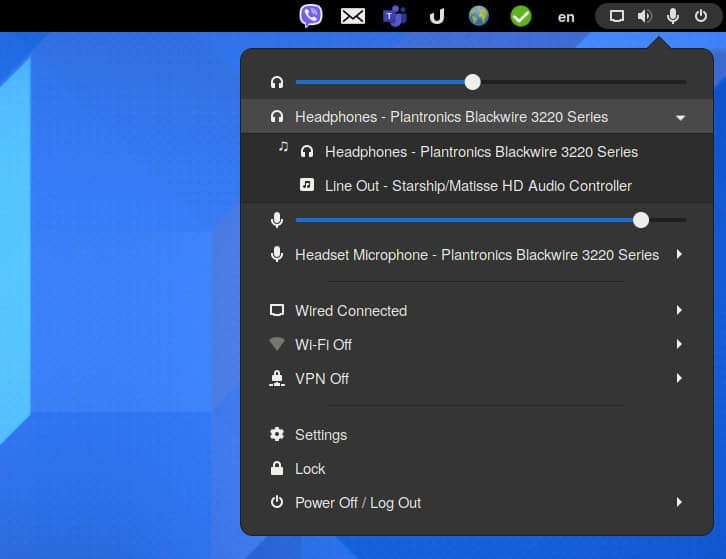Switch keyboard layout via 'en' indicator
This screenshot has height=559, width=726.
[x=566, y=18]
